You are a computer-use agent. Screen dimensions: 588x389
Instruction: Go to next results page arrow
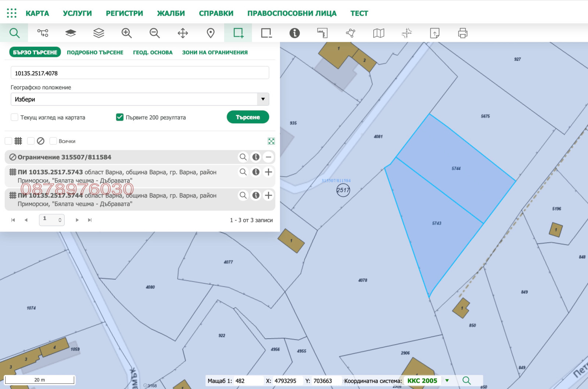[77, 220]
